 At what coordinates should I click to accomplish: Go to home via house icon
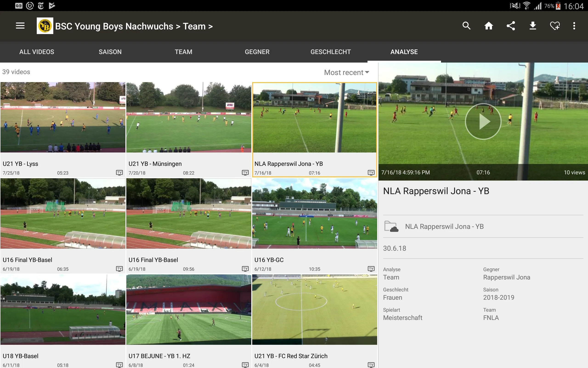click(x=489, y=26)
